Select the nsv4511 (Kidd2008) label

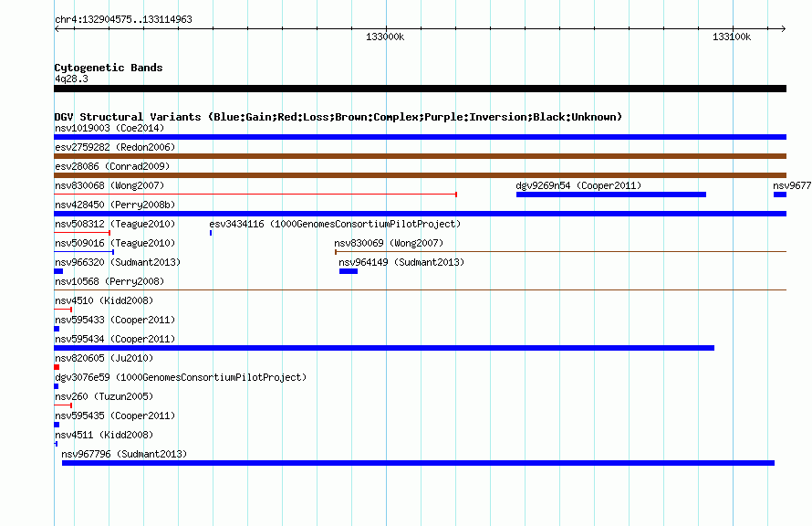click(104, 435)
